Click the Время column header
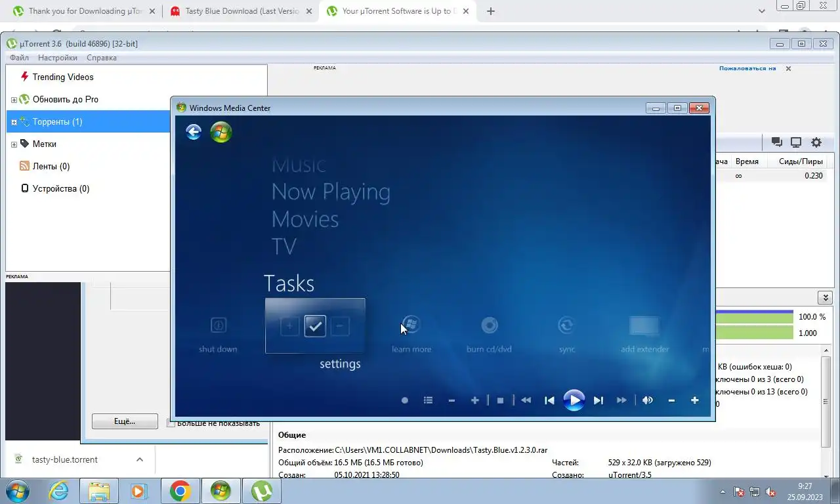 [747, 161]
